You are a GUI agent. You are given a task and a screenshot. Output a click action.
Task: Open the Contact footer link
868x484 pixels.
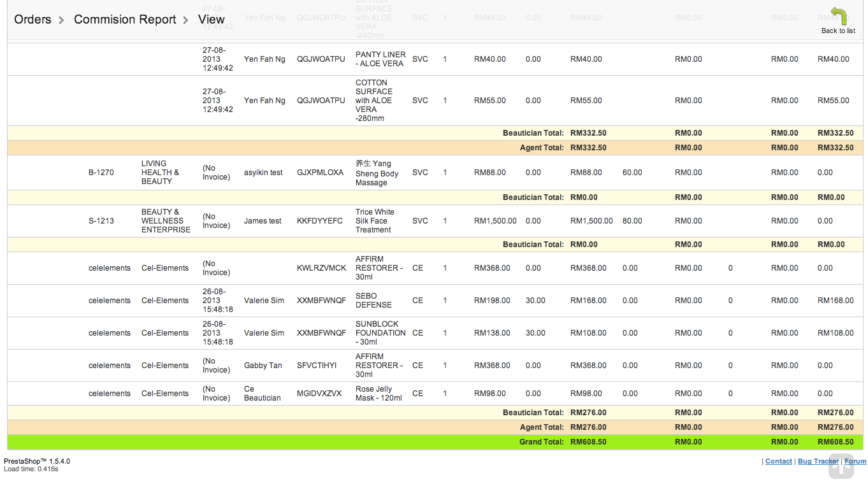point(778,461)
